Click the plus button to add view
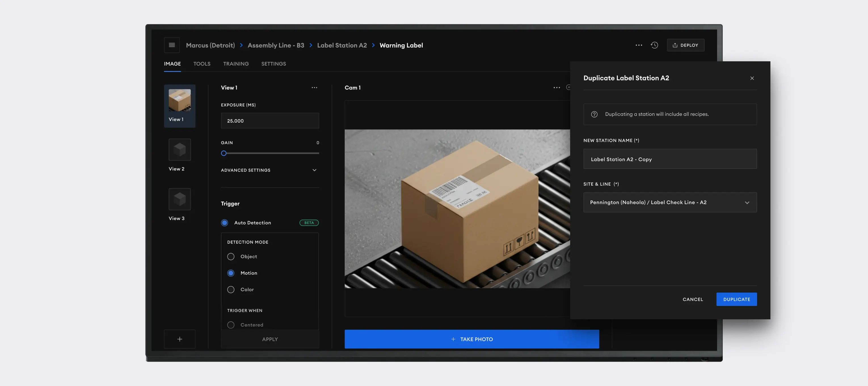The height and width of the screenshot is (386, 868). (180, 339)
